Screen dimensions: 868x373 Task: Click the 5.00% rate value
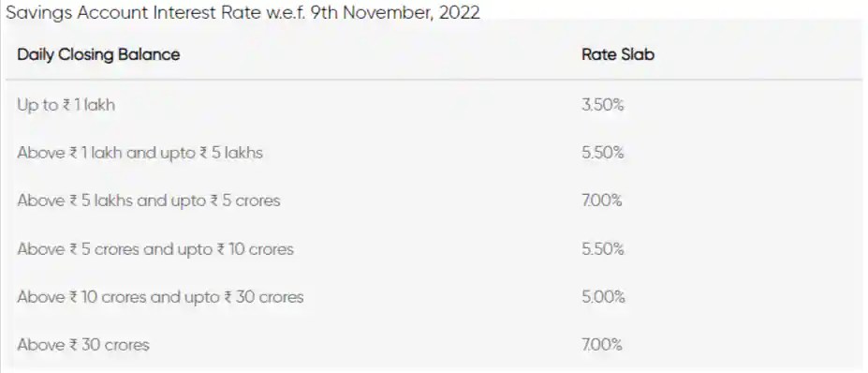(x=603, y=297)
